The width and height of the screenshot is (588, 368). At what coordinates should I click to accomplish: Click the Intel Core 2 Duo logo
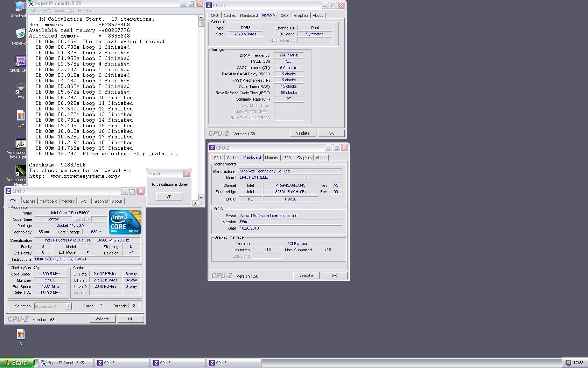point(125,222)
